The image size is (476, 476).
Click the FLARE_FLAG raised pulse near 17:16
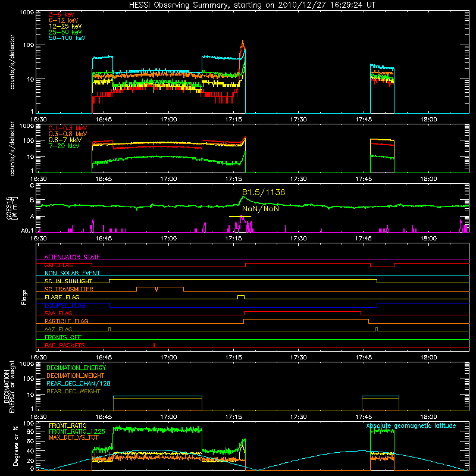tap(241, 296)
